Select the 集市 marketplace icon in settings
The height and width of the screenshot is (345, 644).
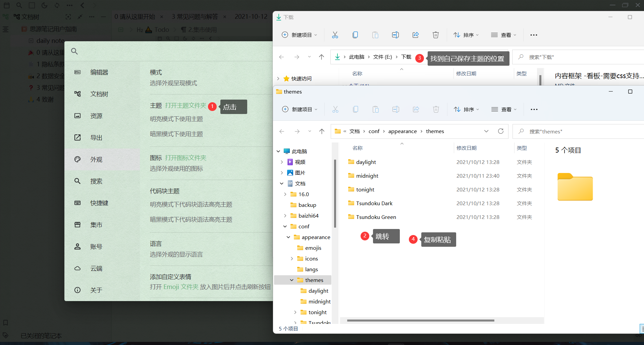pos(77,225)
